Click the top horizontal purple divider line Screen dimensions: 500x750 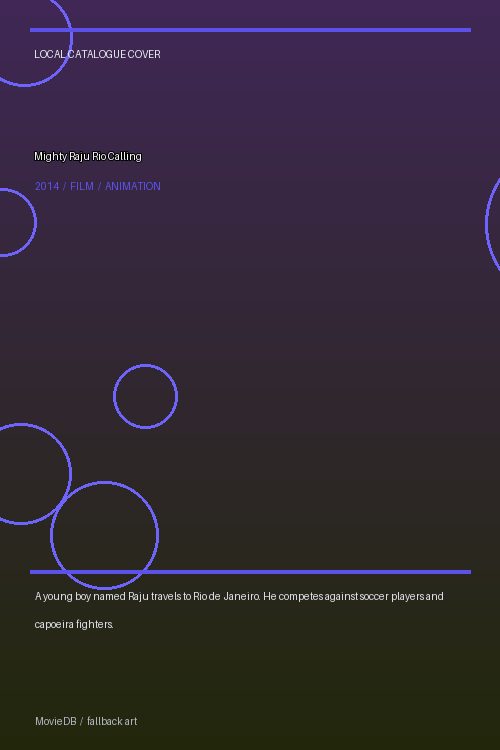pyautogui.click(x=250, y=30)
